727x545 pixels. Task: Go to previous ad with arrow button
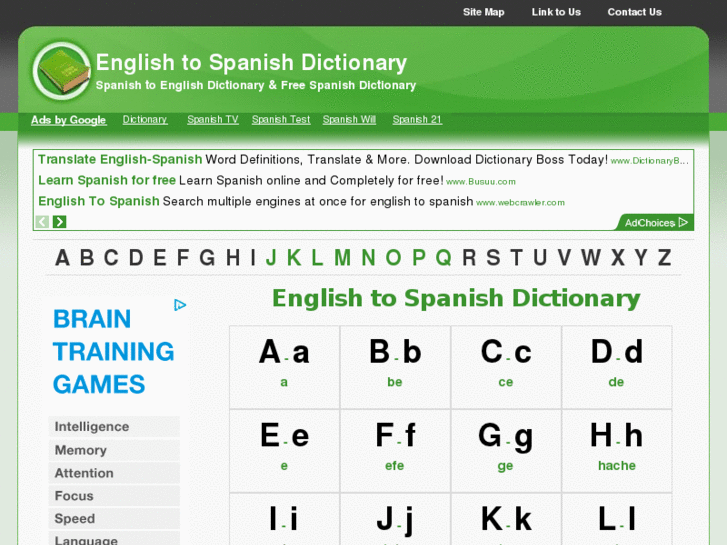[42, 222]
